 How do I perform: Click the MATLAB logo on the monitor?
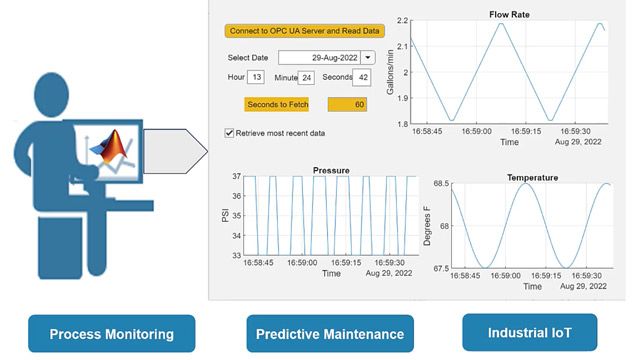pos(109,147)
